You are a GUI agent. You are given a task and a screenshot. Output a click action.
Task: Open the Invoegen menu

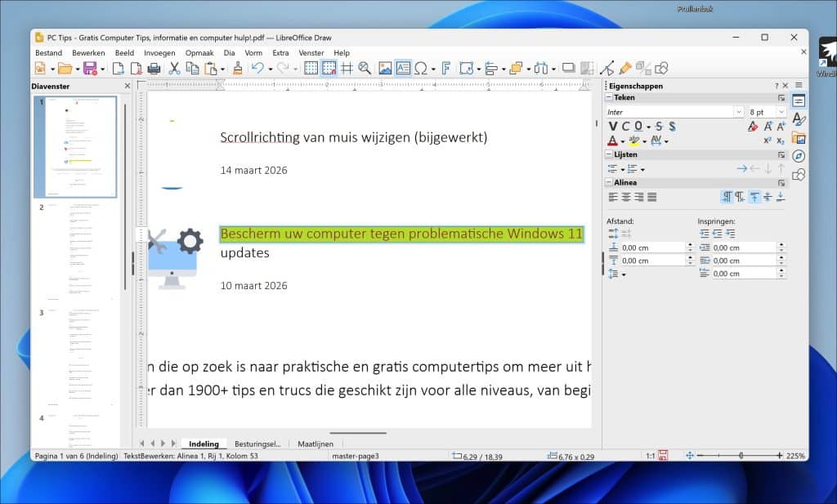159,52
